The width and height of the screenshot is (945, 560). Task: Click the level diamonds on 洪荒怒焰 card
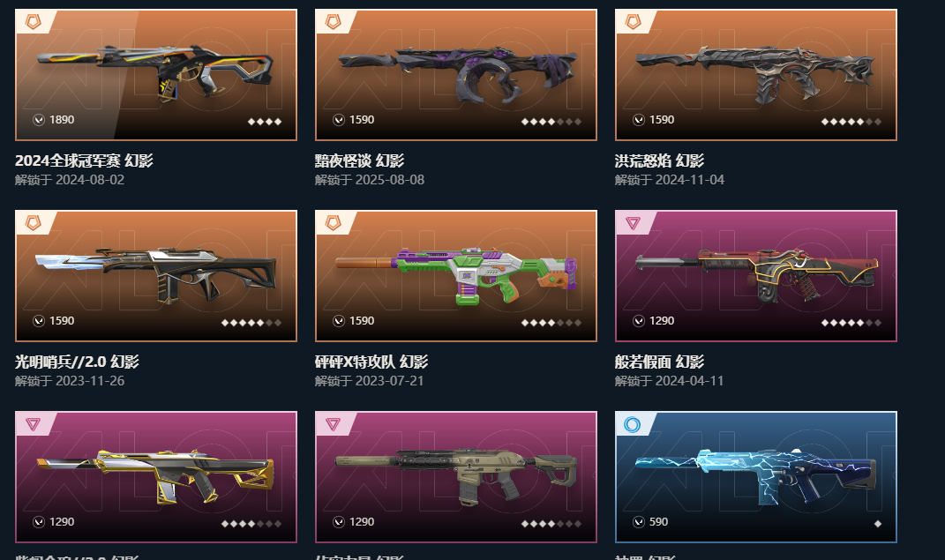[851, 122]
